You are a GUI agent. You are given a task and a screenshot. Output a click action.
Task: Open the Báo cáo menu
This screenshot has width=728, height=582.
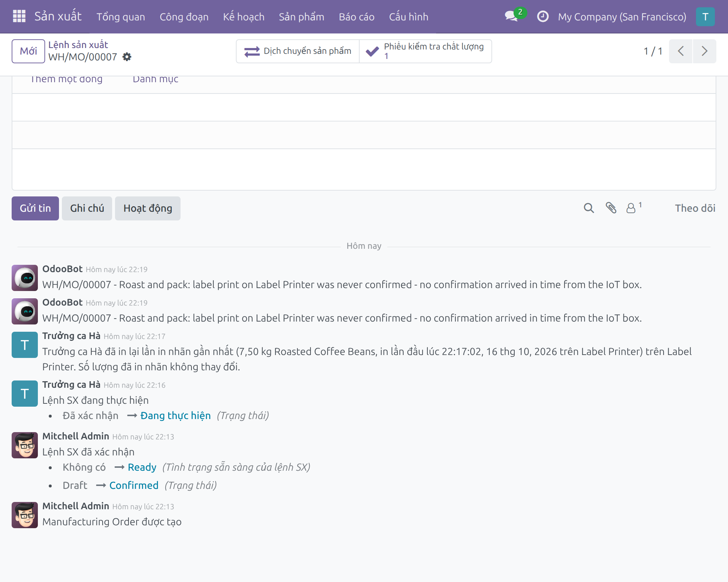click(x=356, y=17)
